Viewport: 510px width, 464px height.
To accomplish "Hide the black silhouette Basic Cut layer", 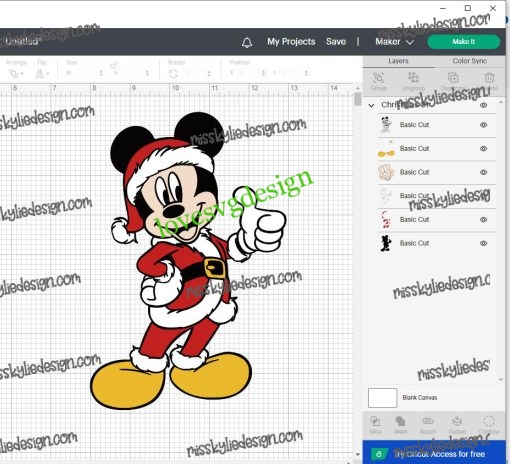I will click(483, 243).
